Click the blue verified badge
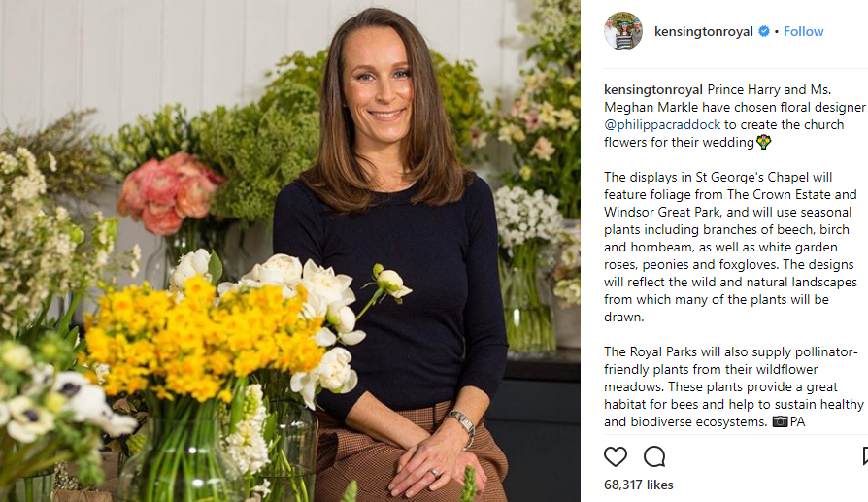This screenshot has width=868, height=502. (x=764, y=31)
